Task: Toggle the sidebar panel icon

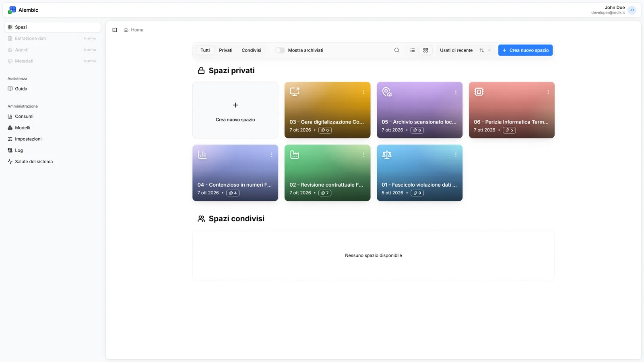Action: (115, 30)
